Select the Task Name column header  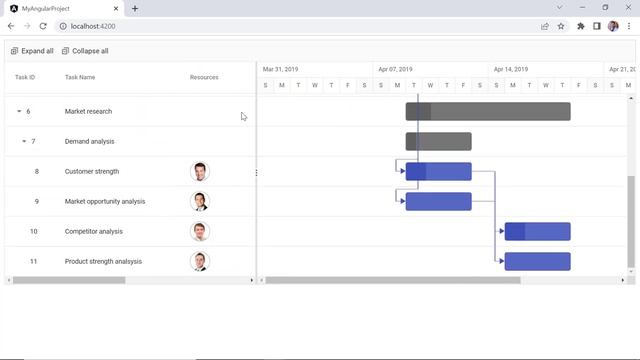(80, 77)
